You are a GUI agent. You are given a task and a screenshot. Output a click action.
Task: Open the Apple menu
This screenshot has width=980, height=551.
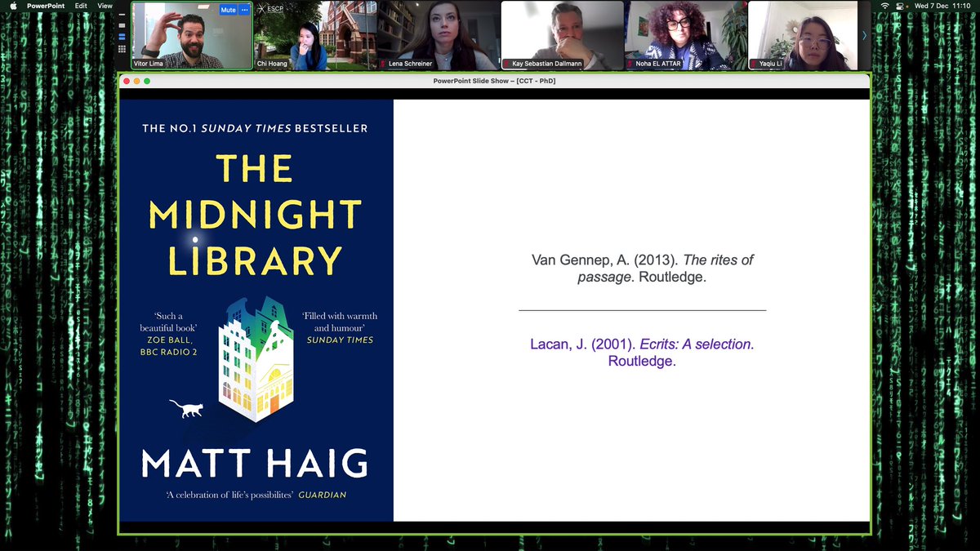click(x=13, y=6)
